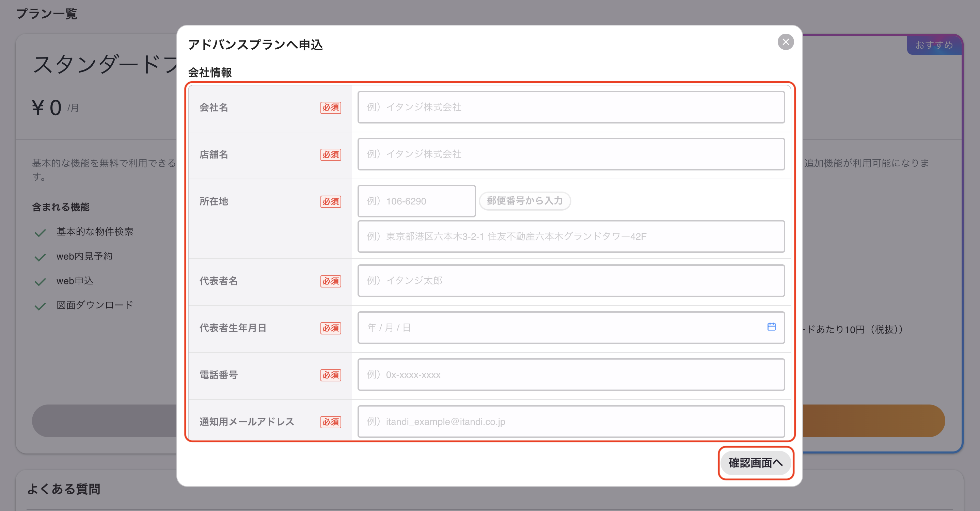Select the postal code field for 所在地

click(416, 201)
